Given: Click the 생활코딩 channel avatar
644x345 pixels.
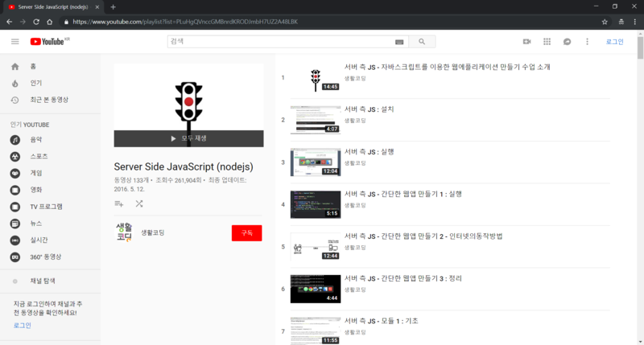Looking at the screenshot, I should [124, 232].
